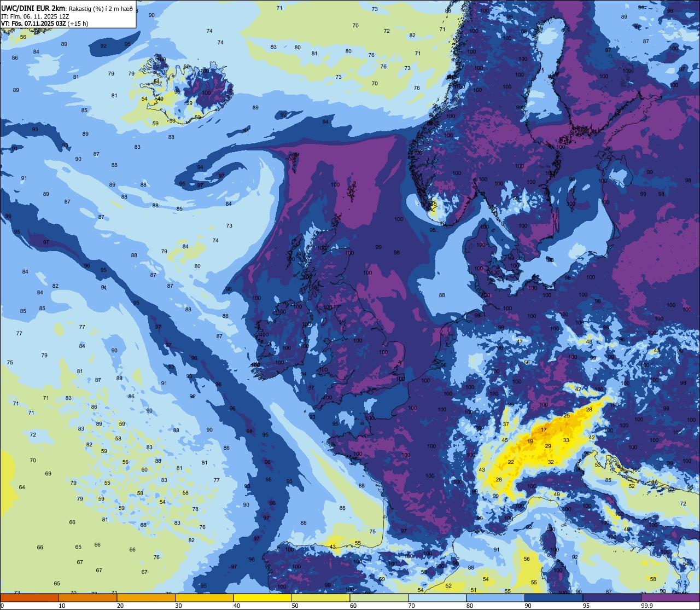Click the UWC/DINI EUR 2km map title
This screenshot has width=700, height=610.
[34, 8]
